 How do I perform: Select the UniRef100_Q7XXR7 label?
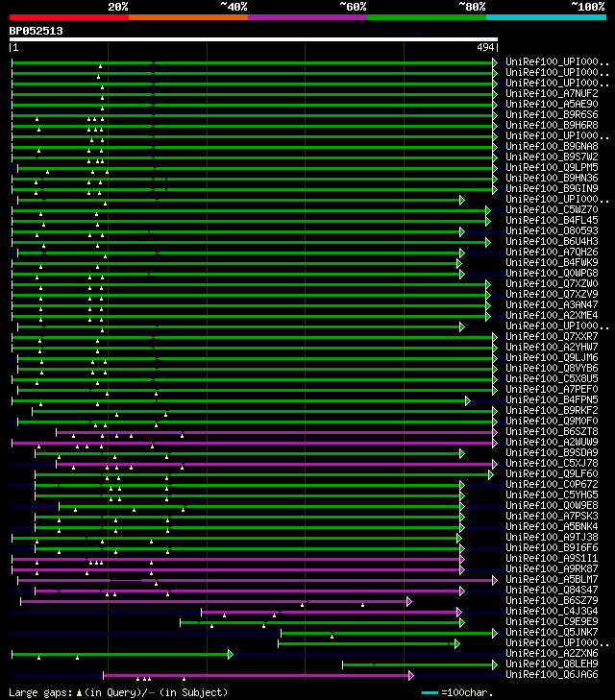point(552,337)
